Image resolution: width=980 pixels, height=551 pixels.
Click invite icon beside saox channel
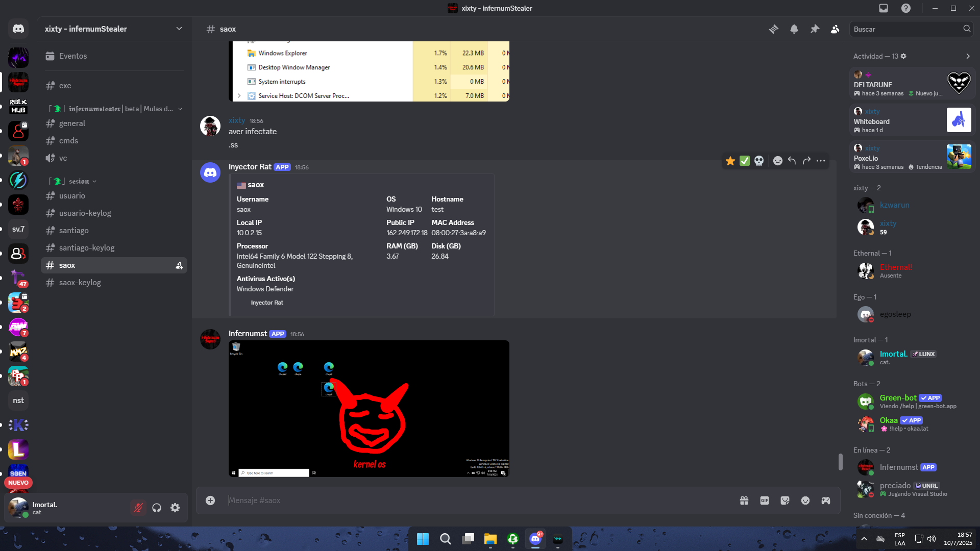[179, 265]
